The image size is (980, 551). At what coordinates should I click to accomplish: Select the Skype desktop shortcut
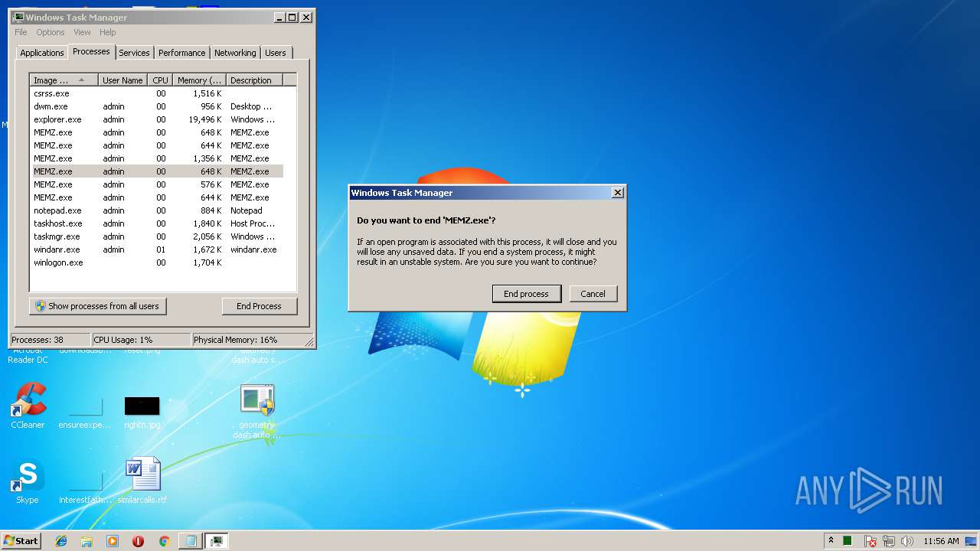coord(28,482)
